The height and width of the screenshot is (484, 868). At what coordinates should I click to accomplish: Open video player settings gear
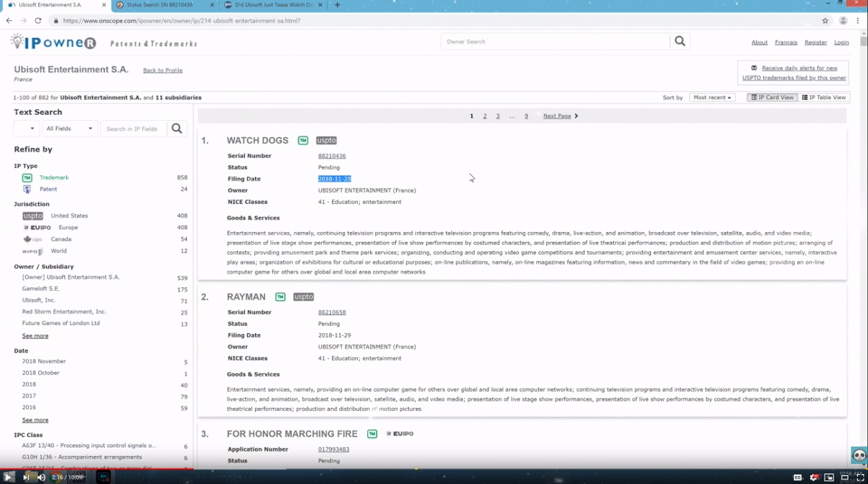814,478
